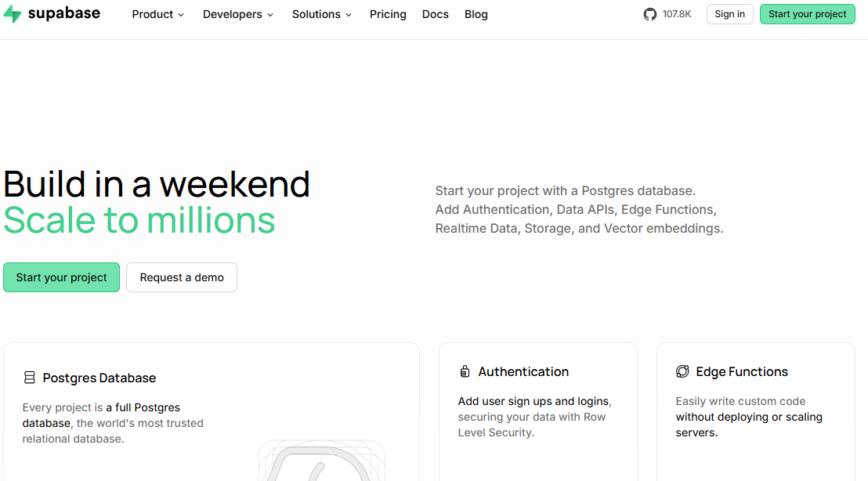Click the Postgres Database card icon
The height and width of the screenshot is (481, 868).
[29, 378]
